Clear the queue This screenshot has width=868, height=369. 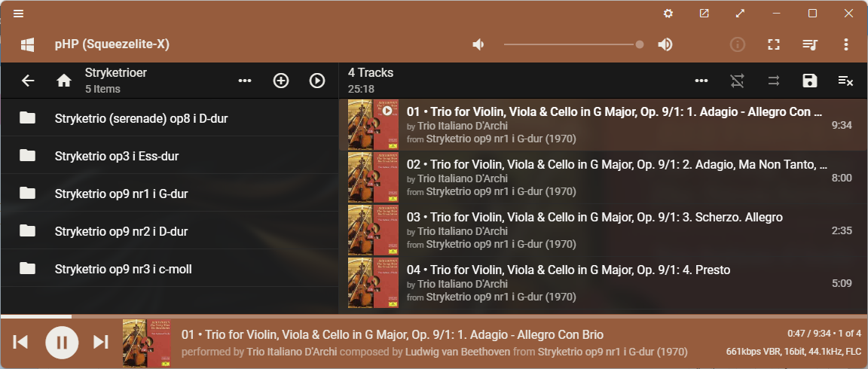[x=845, y=81]
